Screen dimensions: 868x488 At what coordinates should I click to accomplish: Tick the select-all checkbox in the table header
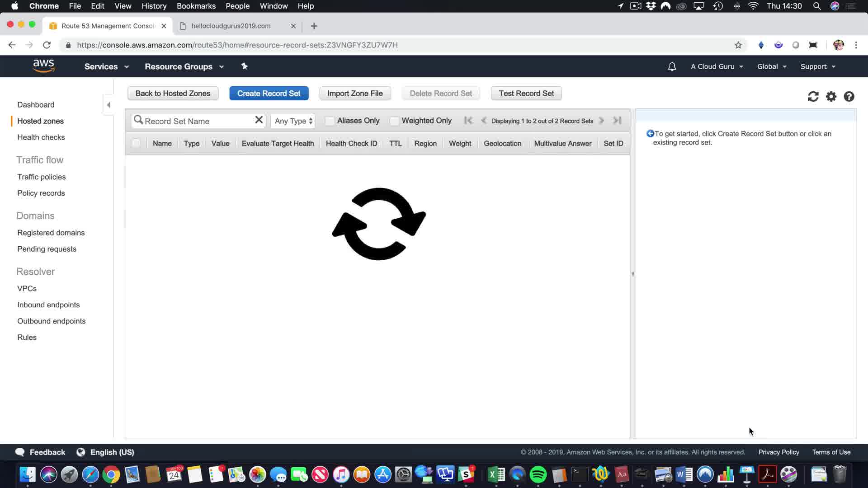pos(136,143)
